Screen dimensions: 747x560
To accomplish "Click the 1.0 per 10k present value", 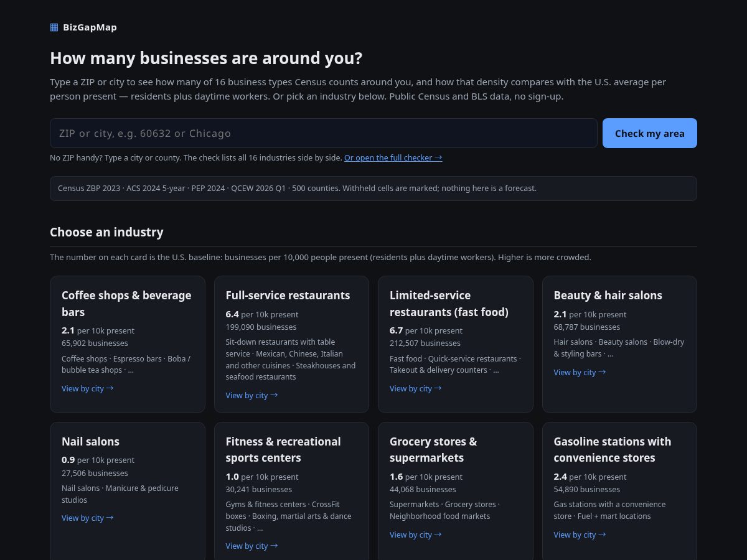I will coord(262,477).
